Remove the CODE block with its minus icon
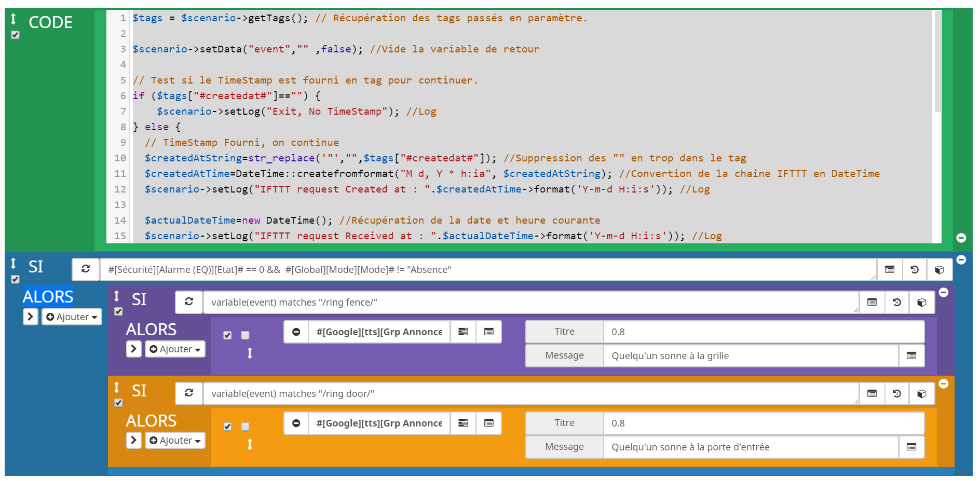This screenshot has width=980, height=481. [961, 238]
